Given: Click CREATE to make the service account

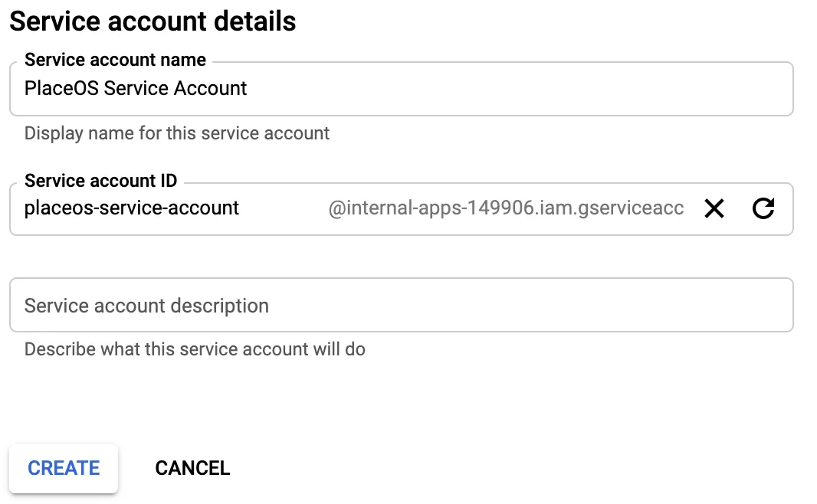Looking at the screenshot, I should [x=64, y=467].
